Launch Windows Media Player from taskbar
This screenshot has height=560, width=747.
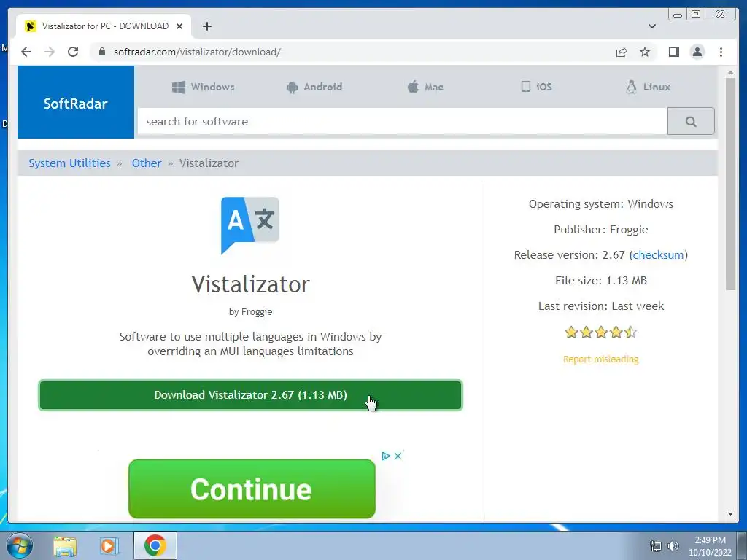[109, 546]
